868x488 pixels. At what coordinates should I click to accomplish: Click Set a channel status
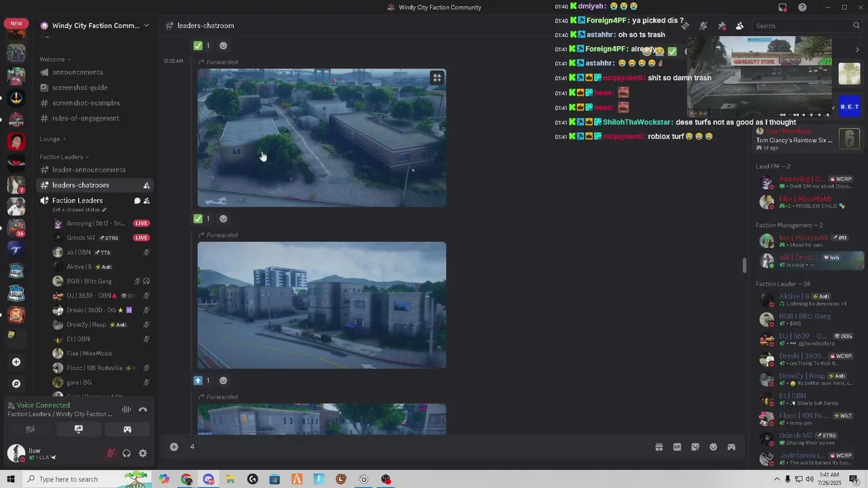79,209
